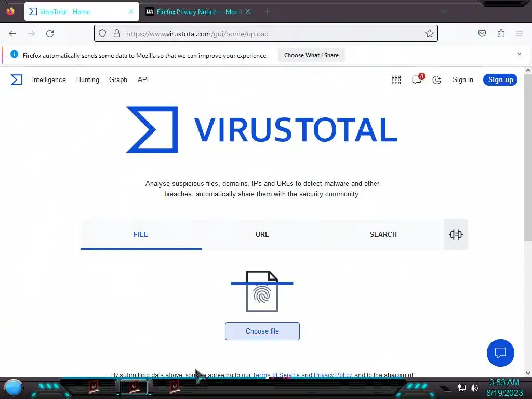Open the Privacy Policy link
The image size is (532, 399).
[x=332, y=375]
